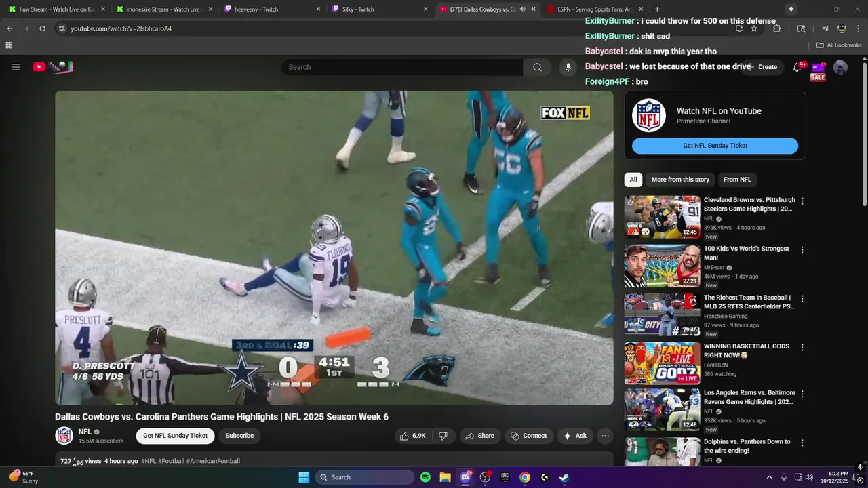The width and height of the screenshot is (868, 488).
Task: Open Cleveland Browns vs. Steelers thumbnail
Action: [x=662, y=217]
